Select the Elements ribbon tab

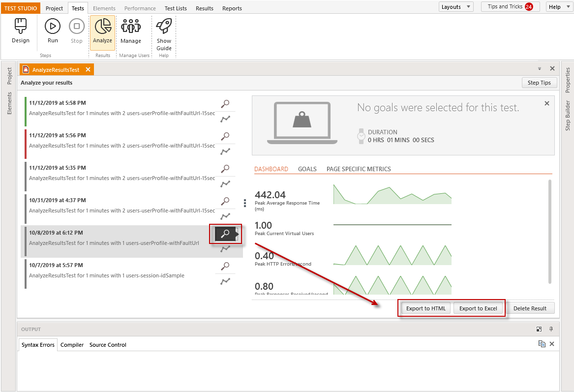click(x=104, y=8)
